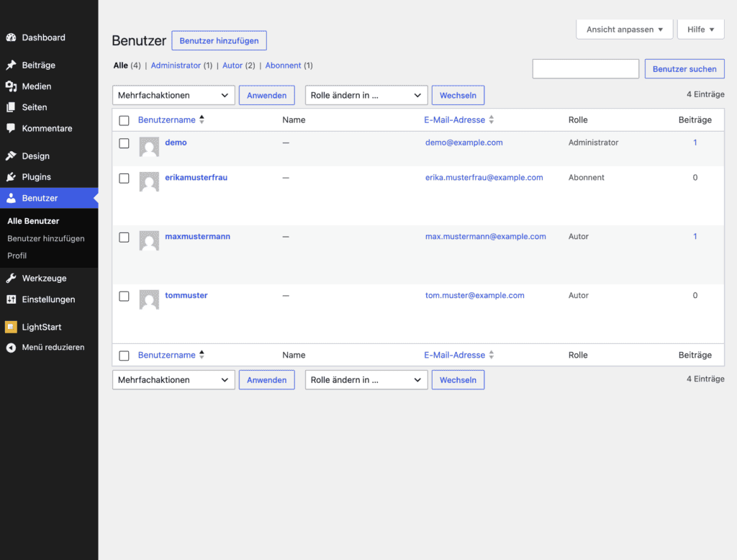Screen dimensions: 737x560
Task: Tick the checkbox for user demo
Action: click(124, 143)
